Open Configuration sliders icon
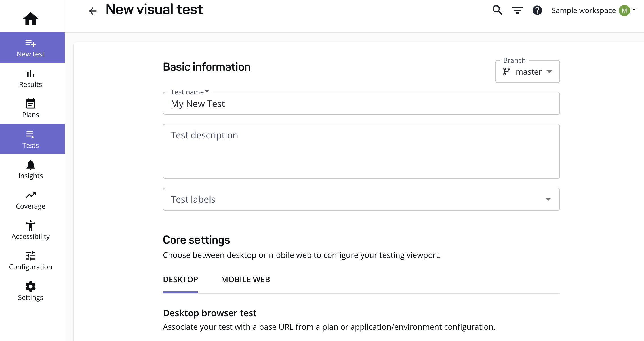The width and height of the screenshot is (644, 341). [31, 256]
